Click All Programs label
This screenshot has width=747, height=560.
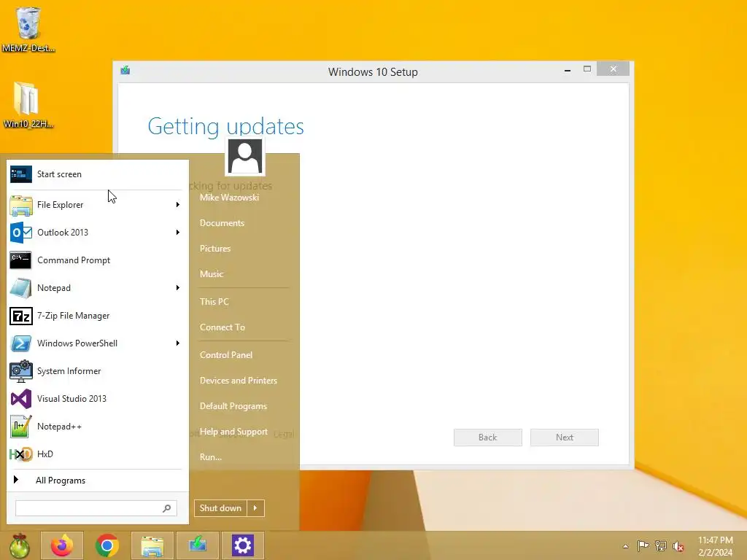pyautogui.click(x=61, y=481)
